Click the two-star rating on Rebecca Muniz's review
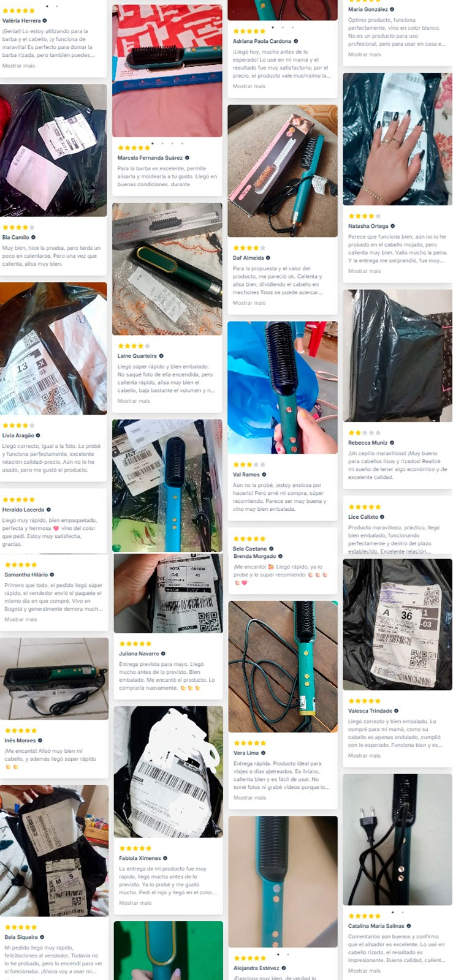Screen dimensions: 453x980 [x=364, y=432]
